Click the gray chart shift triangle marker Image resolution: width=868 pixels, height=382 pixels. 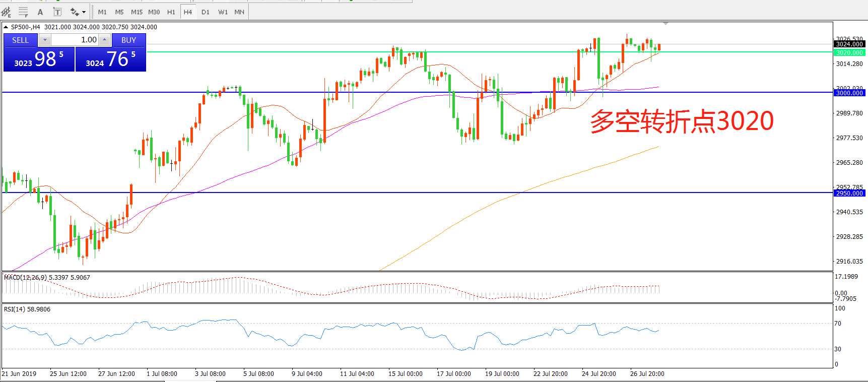665,24
